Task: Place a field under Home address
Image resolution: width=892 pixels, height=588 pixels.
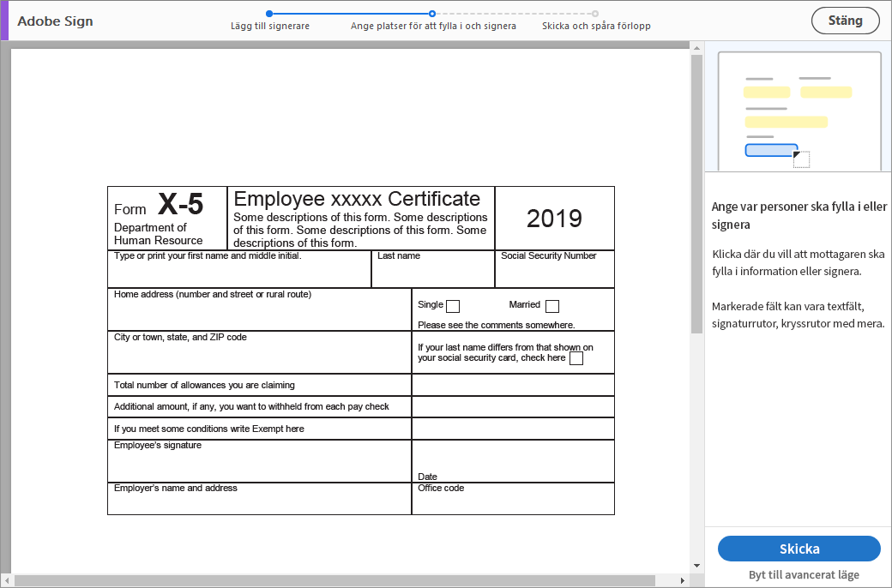Action: 259,315
